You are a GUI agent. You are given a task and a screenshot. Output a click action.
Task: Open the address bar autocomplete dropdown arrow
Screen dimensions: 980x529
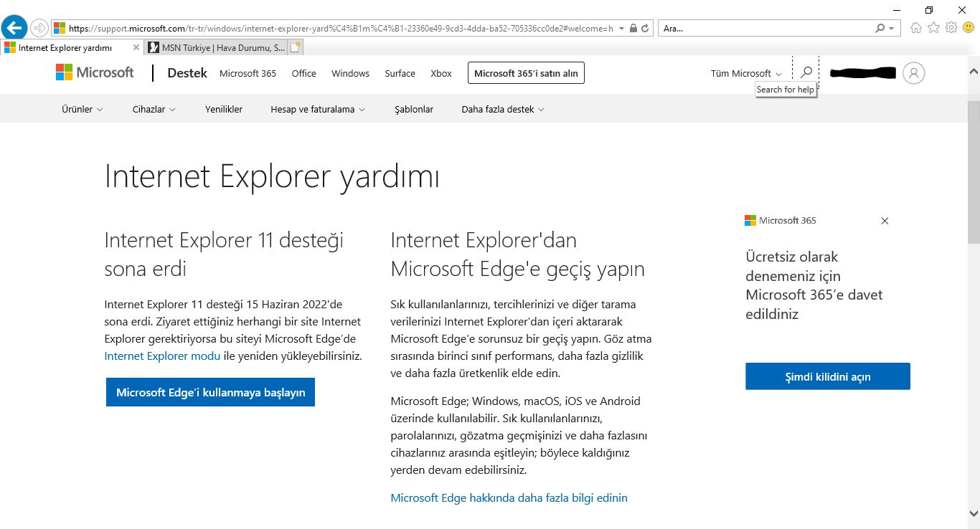click(621, 29)
